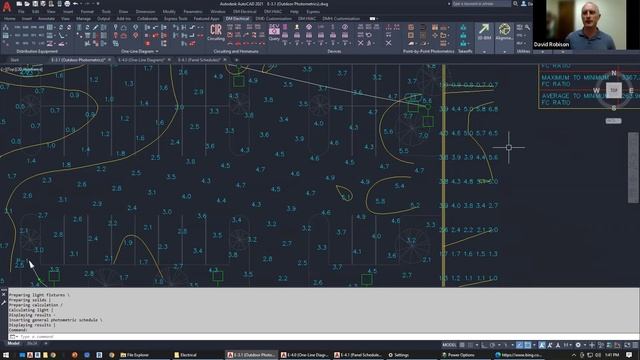Click the magnifier icon in Utilities panel

coord(527,27)
